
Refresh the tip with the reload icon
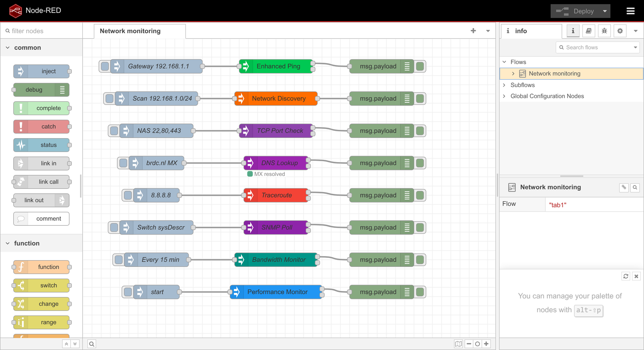tap(626, 276)
